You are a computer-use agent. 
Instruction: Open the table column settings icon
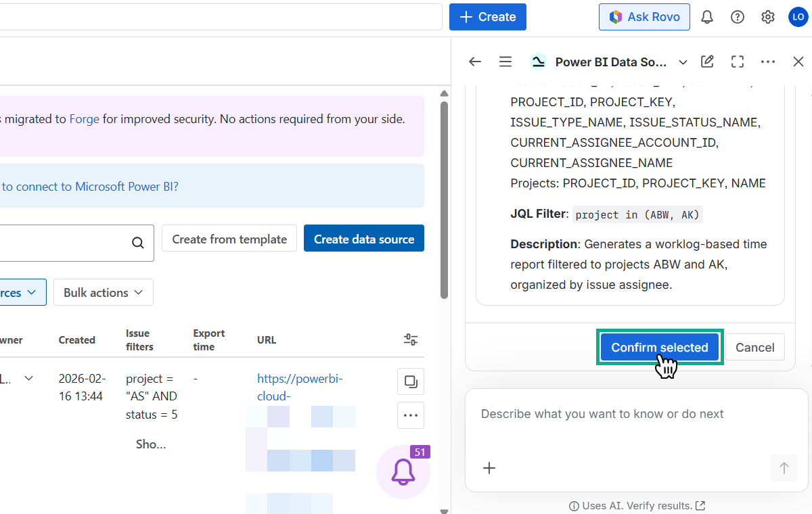pyautogui.click(x=411, y=340)
